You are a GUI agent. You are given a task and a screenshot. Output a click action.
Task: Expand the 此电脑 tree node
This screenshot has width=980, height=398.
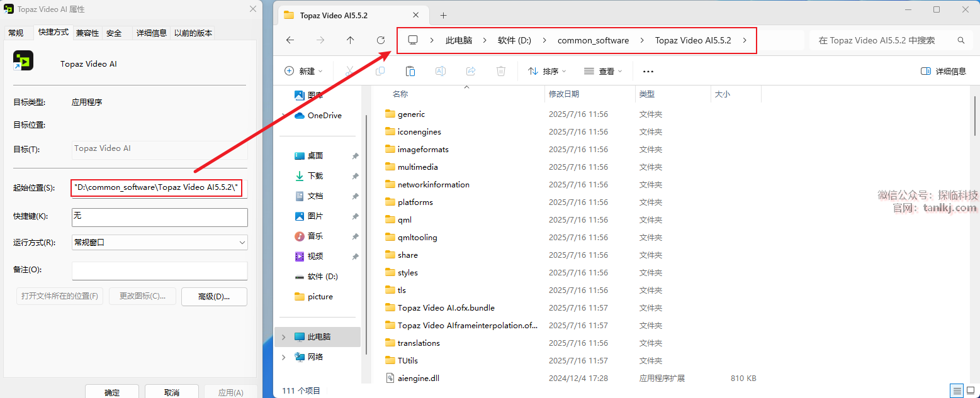[283, 337]
